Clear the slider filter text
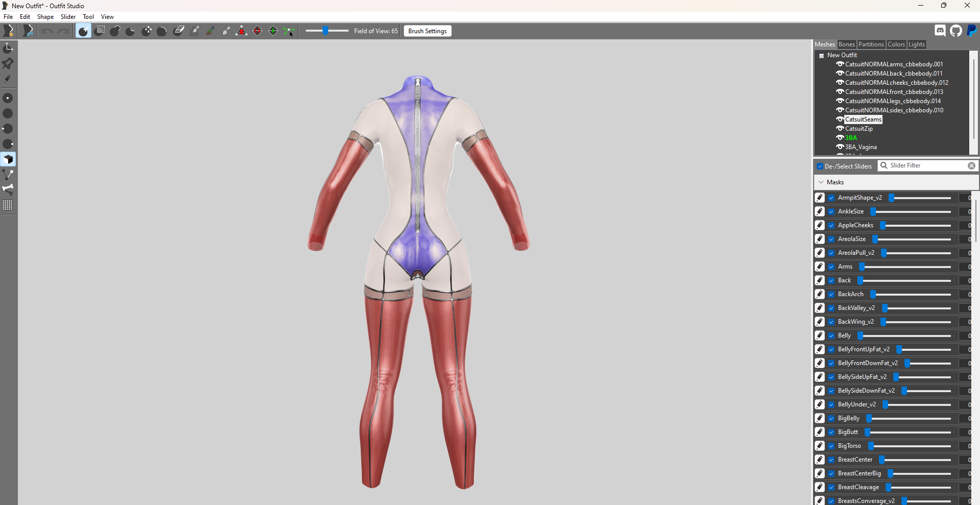 coord(972,165)
